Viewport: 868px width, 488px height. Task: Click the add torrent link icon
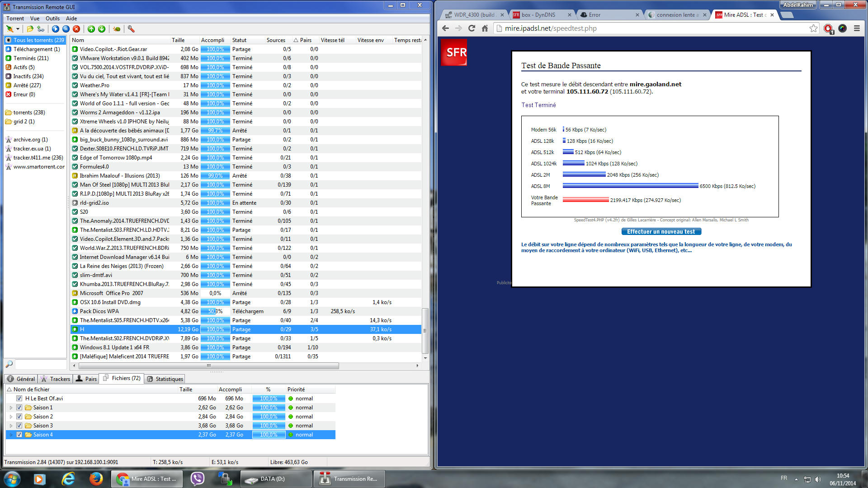click(41, 29)
